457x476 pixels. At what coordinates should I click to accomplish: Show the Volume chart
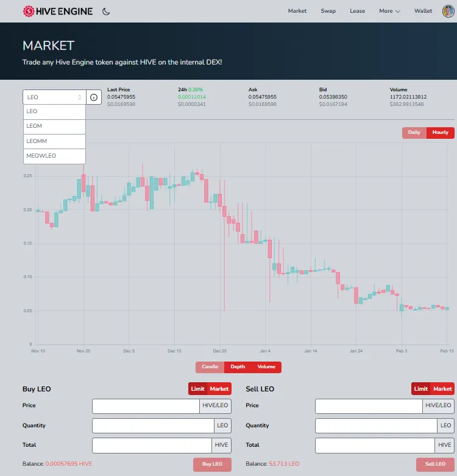pyautogui.click(x=266, y=367)
